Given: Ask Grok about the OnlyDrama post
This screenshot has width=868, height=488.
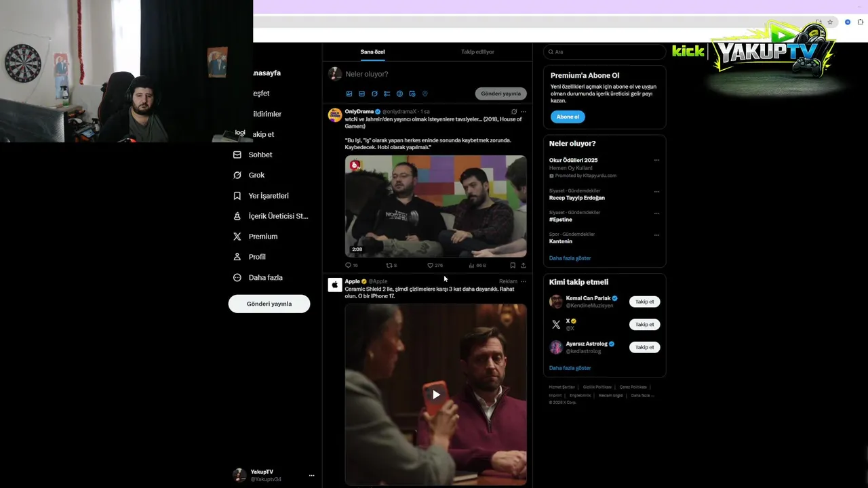Looking at the screenshot, I should (514, 111).
